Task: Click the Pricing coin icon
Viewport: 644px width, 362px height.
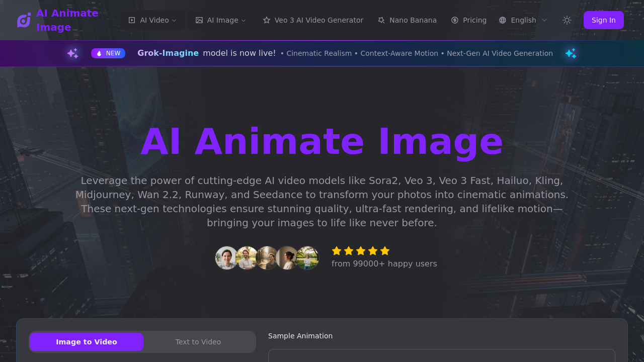Action: [x=454, y=20]
